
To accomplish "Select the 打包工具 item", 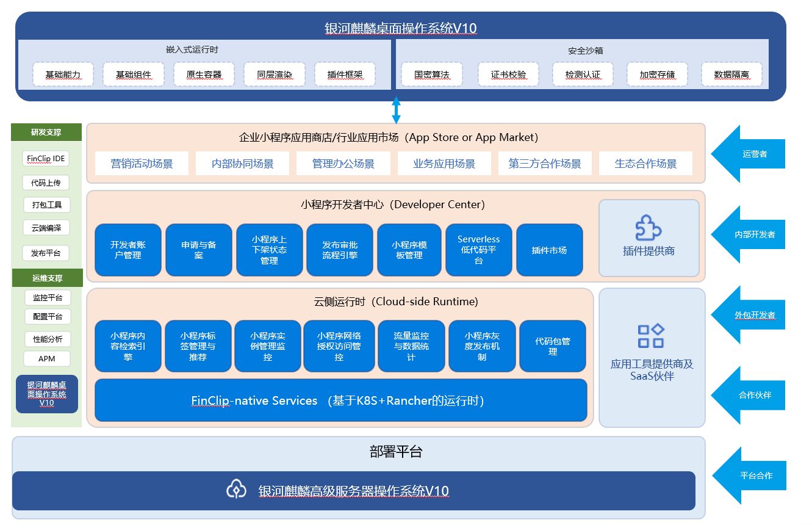I will pos(47,205).
